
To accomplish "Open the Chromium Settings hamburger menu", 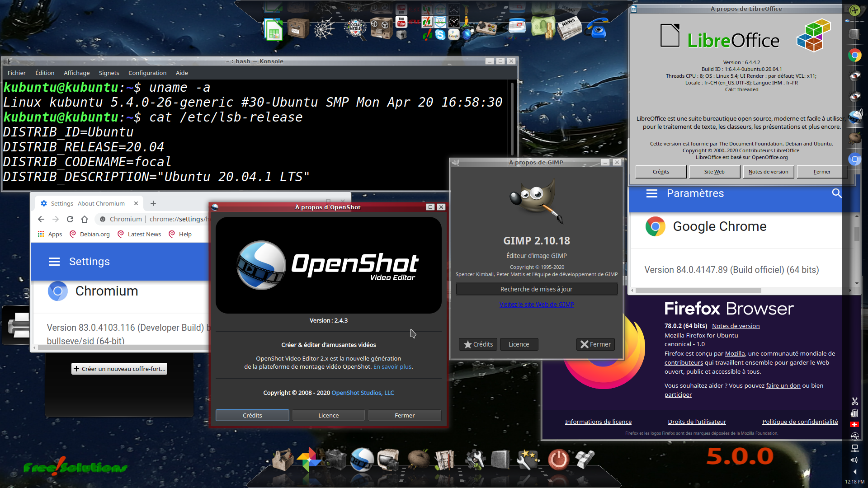I will (x=54, y=262).
